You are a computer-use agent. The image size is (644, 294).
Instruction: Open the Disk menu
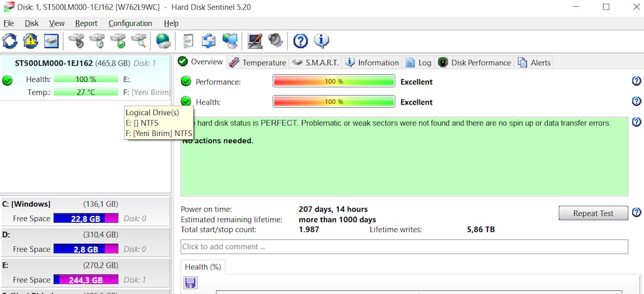31,23
